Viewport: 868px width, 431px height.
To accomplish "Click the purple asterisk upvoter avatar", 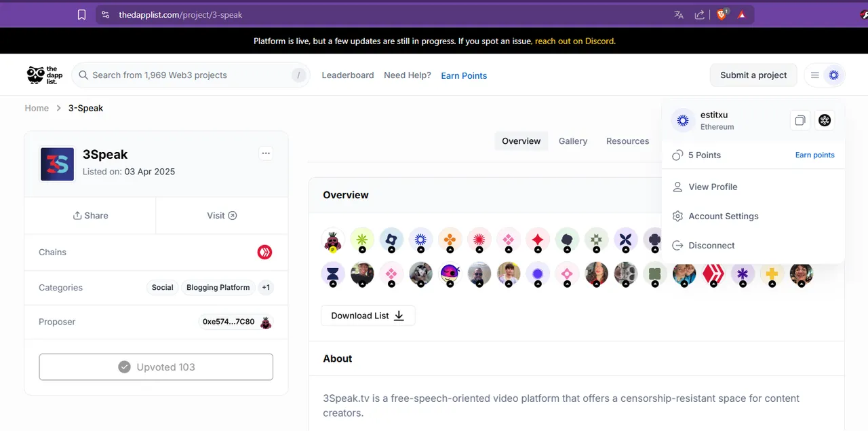I will point(743,274).
